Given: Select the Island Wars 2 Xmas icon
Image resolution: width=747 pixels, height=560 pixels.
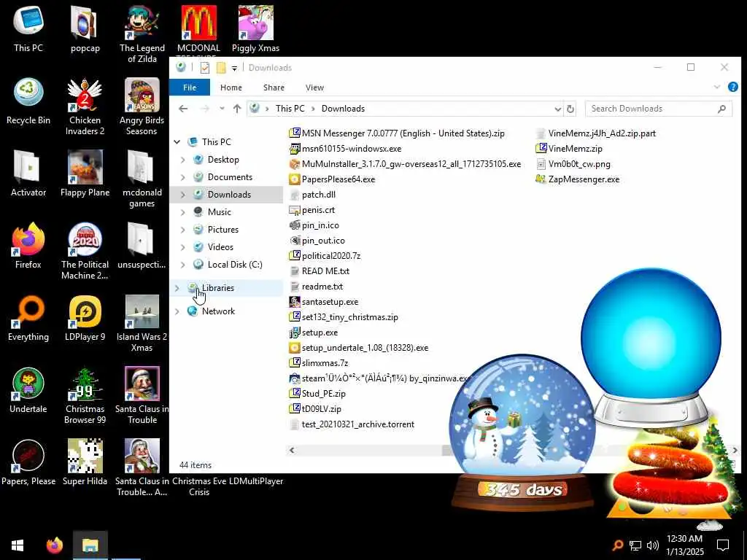Looking at the screenshot, I should (142, 323).
